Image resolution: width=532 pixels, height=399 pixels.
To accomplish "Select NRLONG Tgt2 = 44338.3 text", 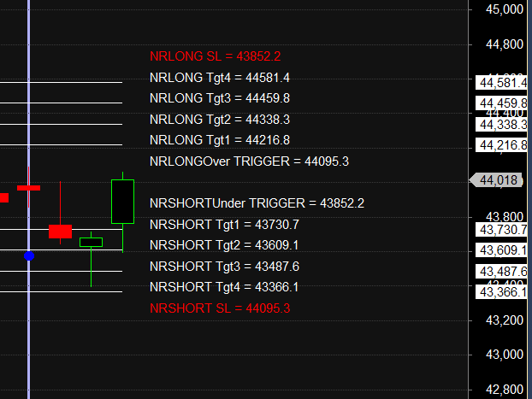I will point(220,120).
